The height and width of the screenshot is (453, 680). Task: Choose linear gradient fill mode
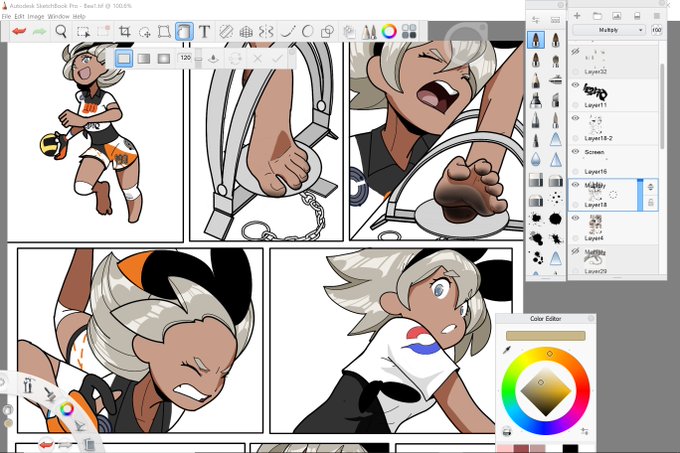[x=144, y=58]
